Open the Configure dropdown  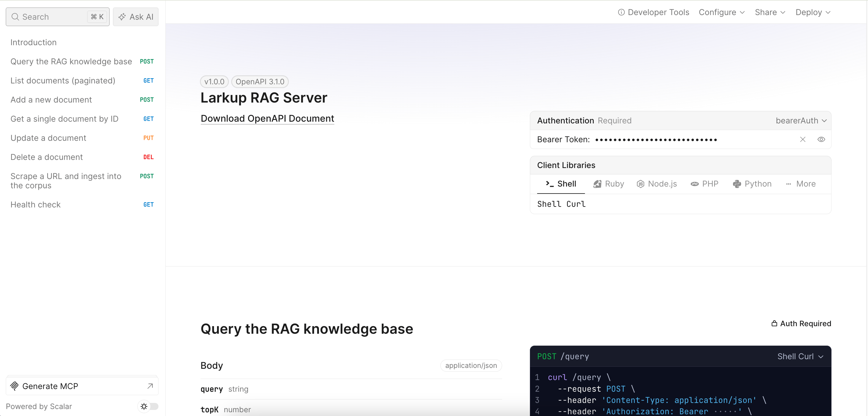click(x=722, y=12)
